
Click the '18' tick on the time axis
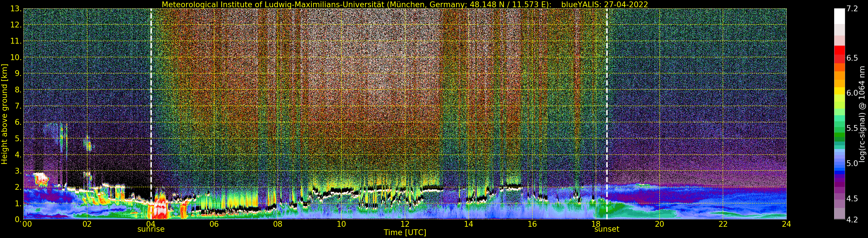click(596, 224)
